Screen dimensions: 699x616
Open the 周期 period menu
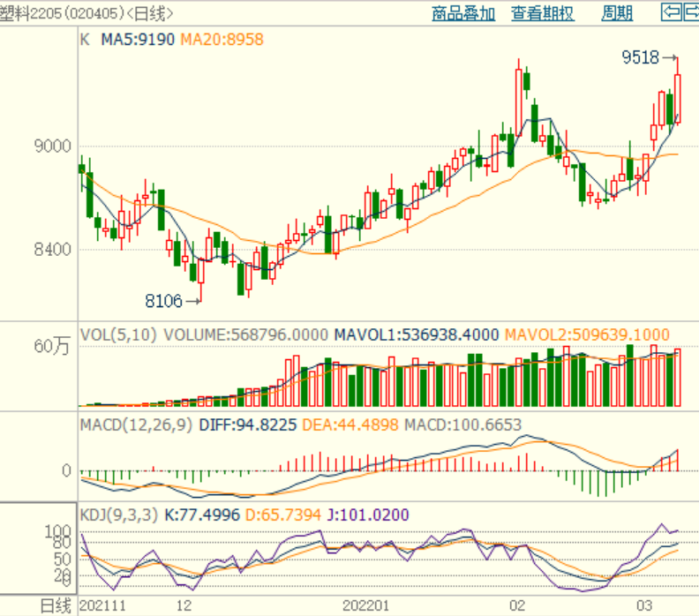click(x=617, y=13)
